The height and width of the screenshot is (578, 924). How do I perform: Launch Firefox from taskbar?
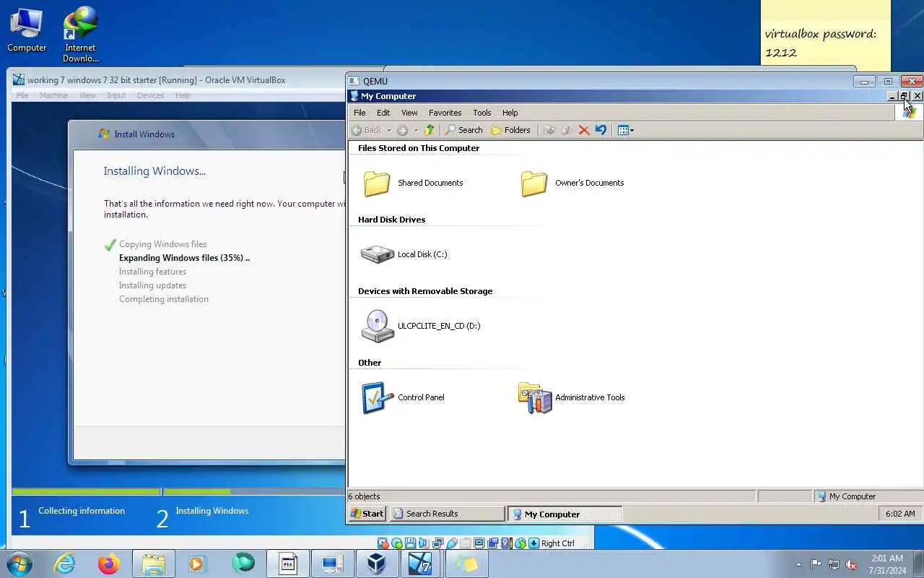[x=109, y=564]
